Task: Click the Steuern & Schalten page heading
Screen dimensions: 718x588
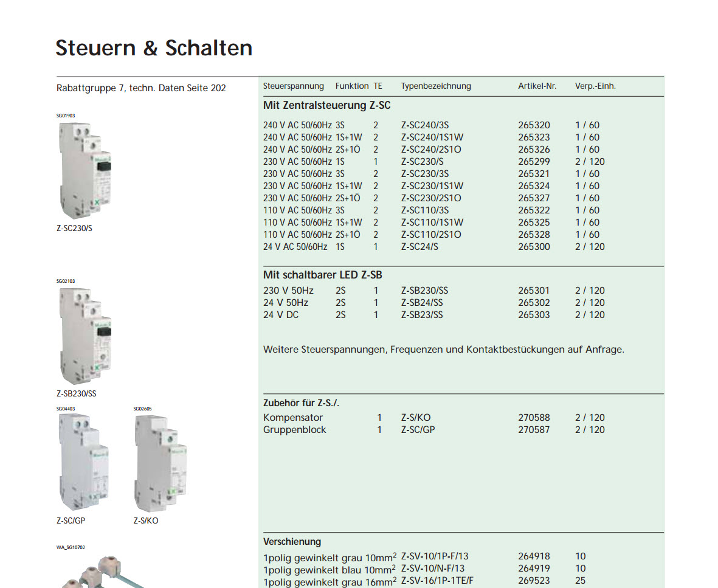Action: 154,48
